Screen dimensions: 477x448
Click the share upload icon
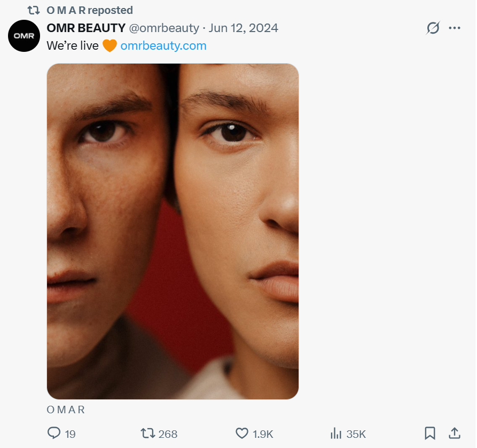[454, 432]
